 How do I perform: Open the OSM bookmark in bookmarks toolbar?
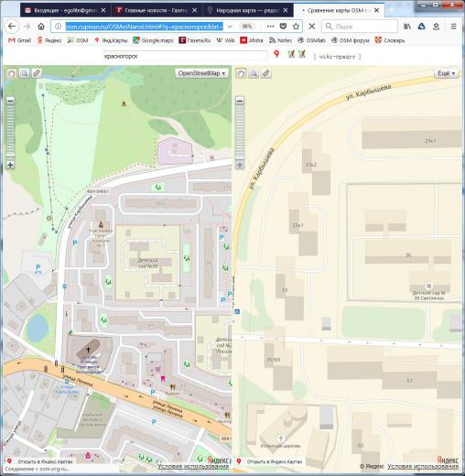tap(78, 40)
